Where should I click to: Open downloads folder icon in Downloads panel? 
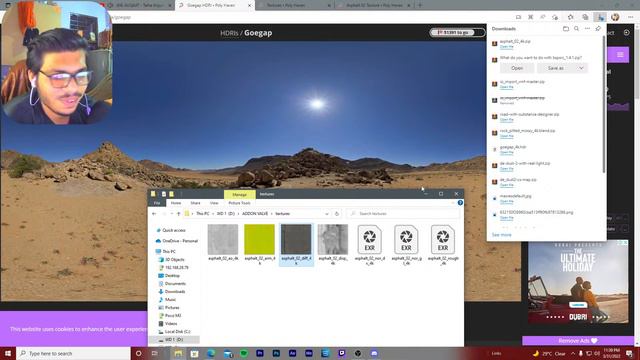[566, 29]
